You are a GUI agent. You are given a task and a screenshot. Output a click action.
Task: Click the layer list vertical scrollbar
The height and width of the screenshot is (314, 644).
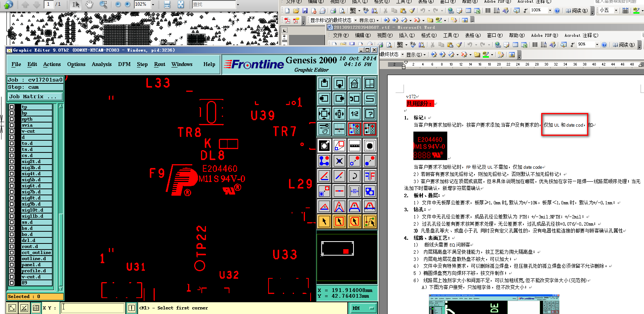click(x=61, y=197)
